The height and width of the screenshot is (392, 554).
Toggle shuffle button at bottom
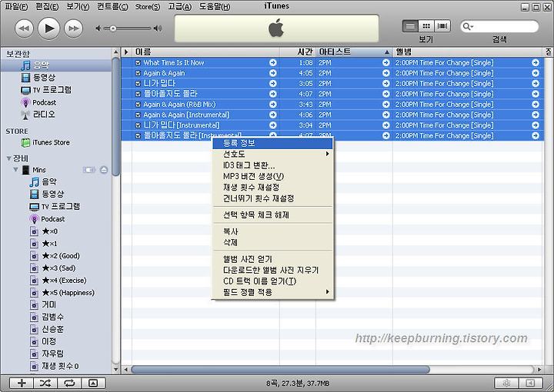click(45, 384)
